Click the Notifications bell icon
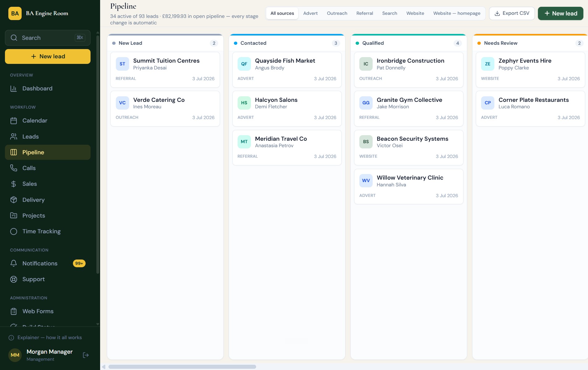 14,263
